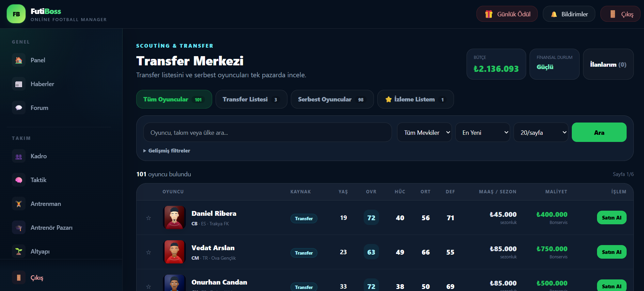Claim the Günlük Ödül daily reward
This screenshot has width=644, height=291.
coord(507,14)
